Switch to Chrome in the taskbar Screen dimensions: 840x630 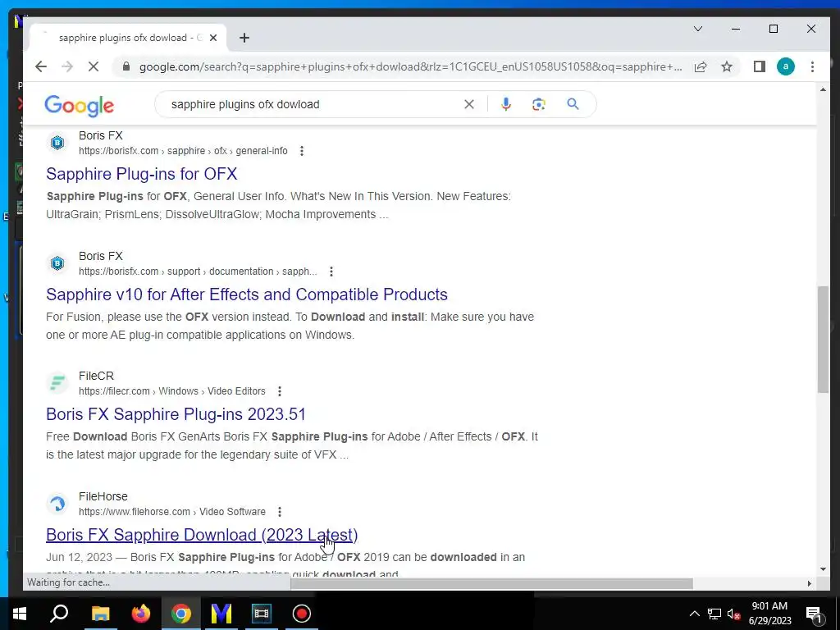coord(181,614)
